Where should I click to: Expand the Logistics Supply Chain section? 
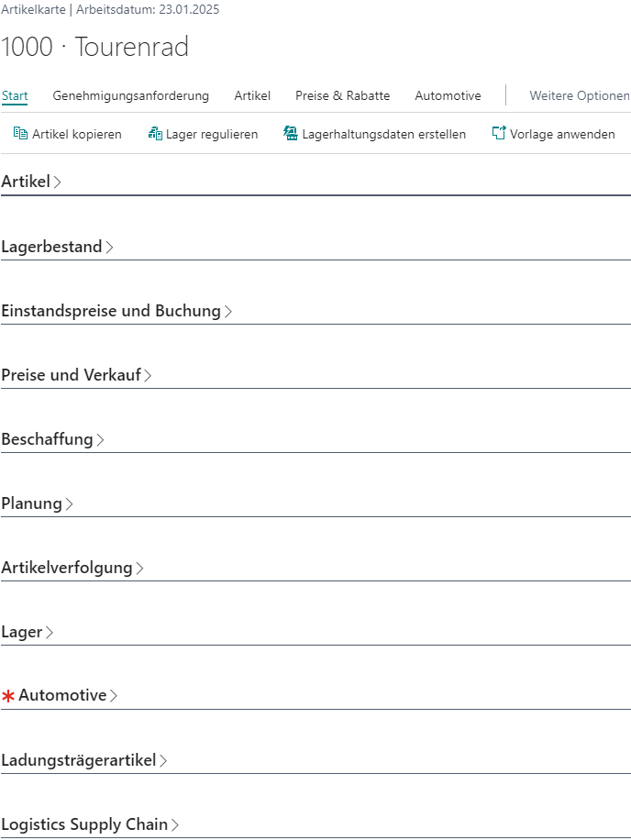(x=92, y=824)
